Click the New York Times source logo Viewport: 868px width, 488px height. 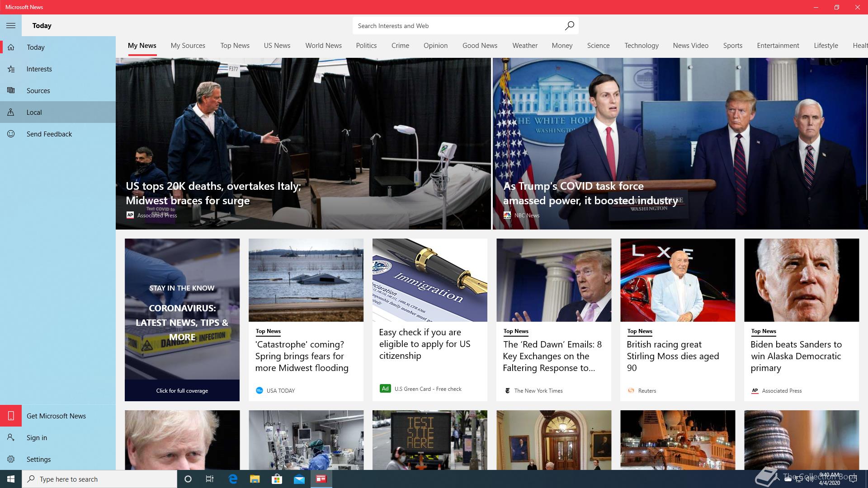(507, 391)
